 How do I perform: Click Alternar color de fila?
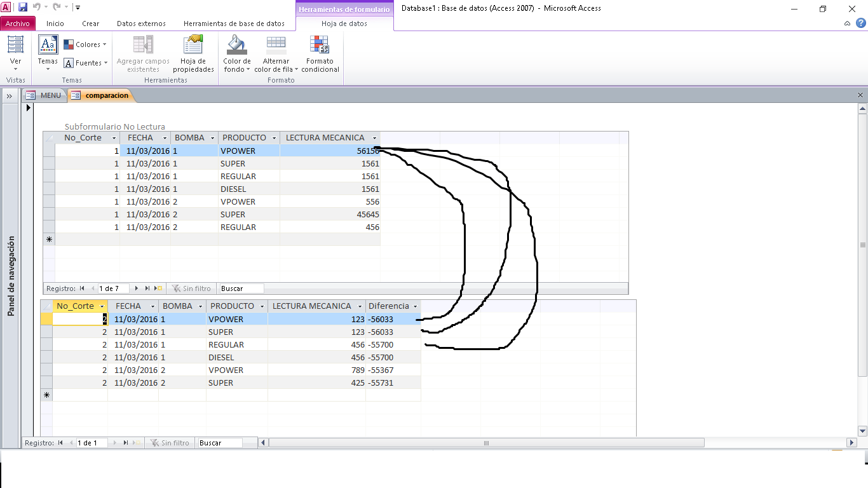point(276,55)
